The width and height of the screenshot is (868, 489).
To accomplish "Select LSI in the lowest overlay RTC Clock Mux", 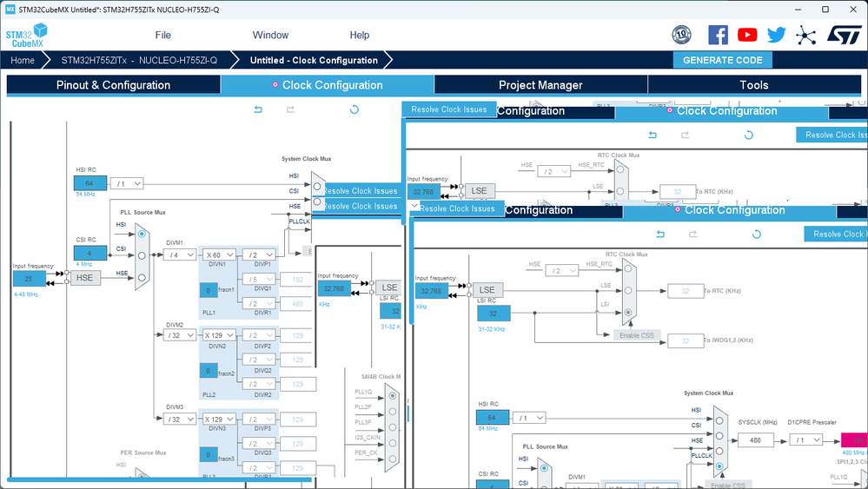I will (x=627, y=312).
